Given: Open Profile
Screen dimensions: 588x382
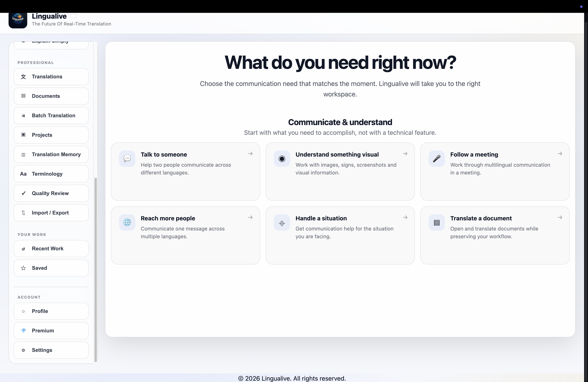Looking at the screenshot, I should [51, 311].
